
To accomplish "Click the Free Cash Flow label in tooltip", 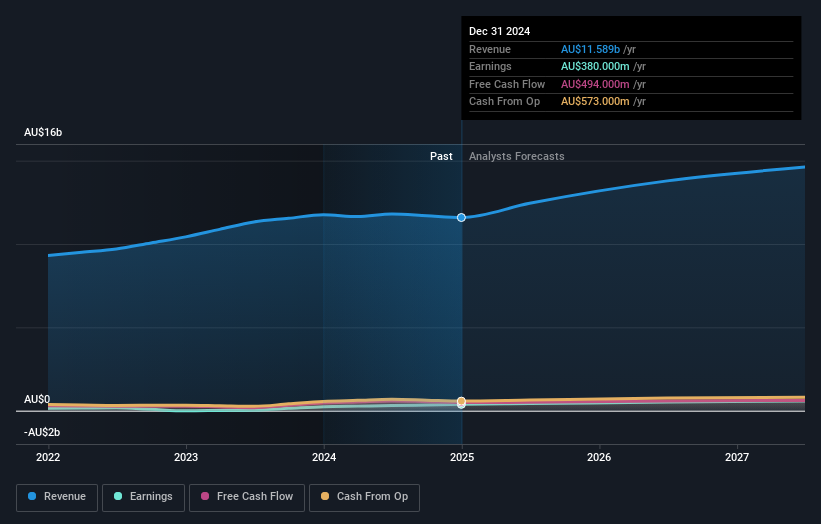I will pos(507,84).
